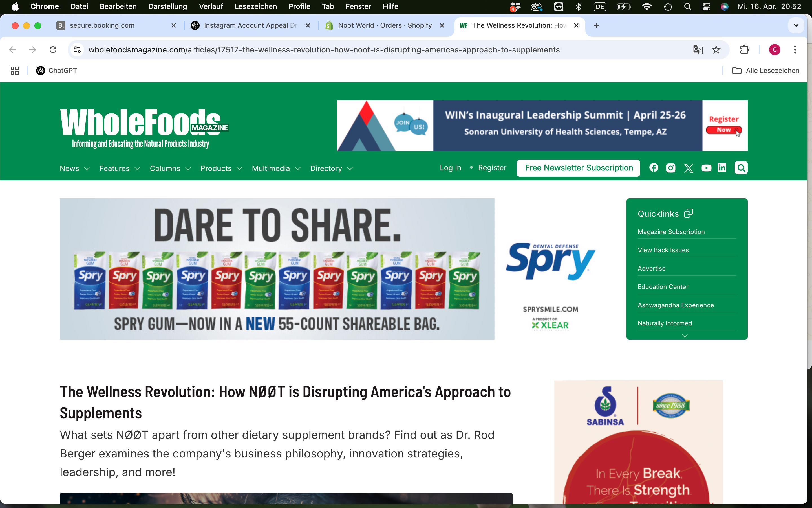This screenshot has height=508, width=812.
Task: Click the white site search icon
Action: click(x=741, y=168)
